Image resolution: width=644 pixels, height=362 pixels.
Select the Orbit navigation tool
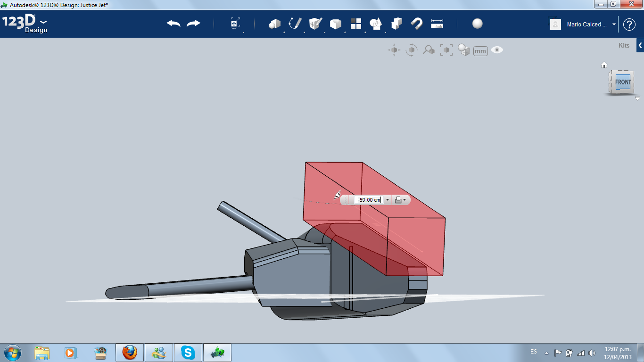(x=412, y=50)
